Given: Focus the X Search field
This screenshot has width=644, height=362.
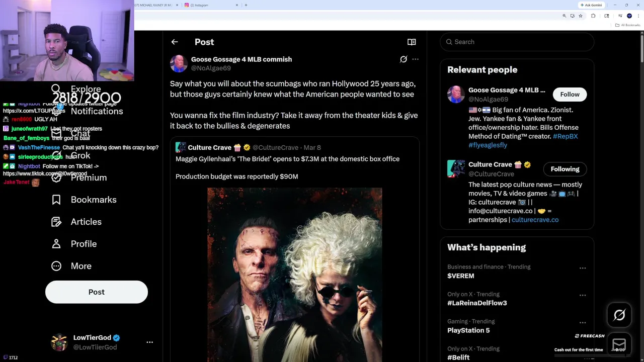Looking at the screenshot, I should pyautogui.click(x=517, y=42).
